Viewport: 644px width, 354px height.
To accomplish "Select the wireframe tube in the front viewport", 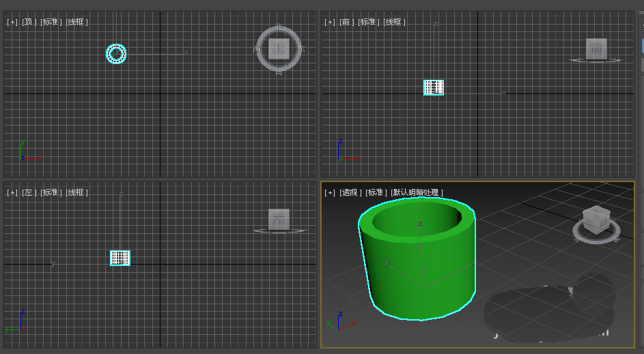I will (434, 87).
